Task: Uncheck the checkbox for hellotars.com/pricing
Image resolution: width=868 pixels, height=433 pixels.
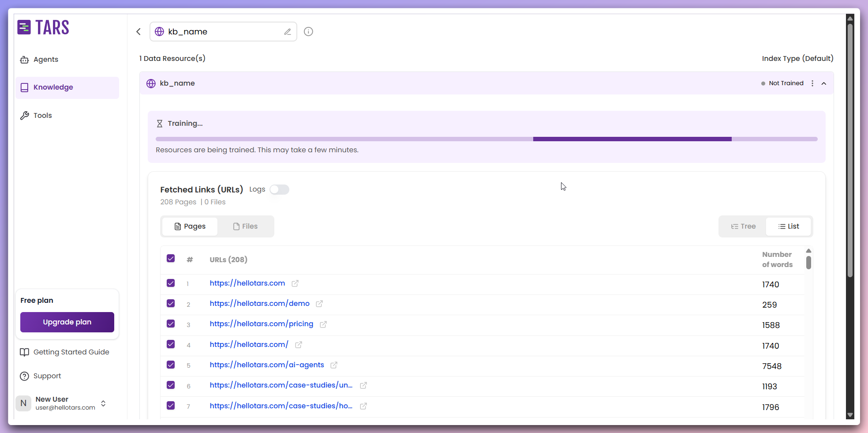Action: pyautogui.click(x=171, y=324)
